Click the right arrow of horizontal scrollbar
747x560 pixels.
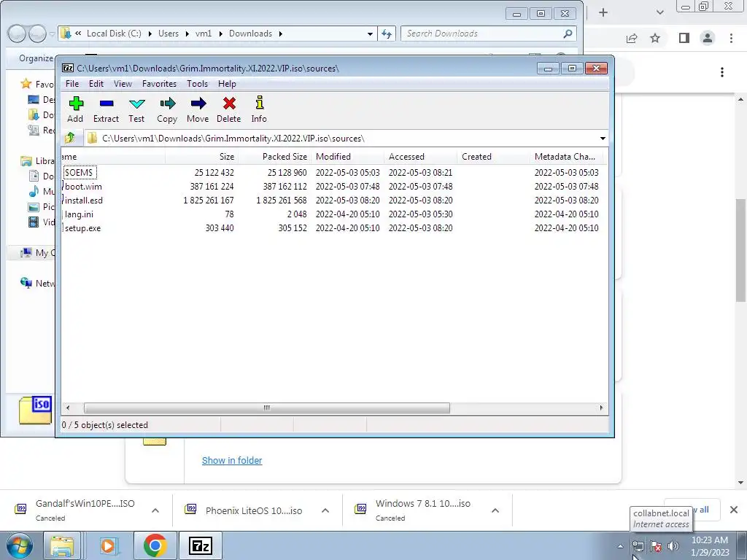[x=601, y=408]
